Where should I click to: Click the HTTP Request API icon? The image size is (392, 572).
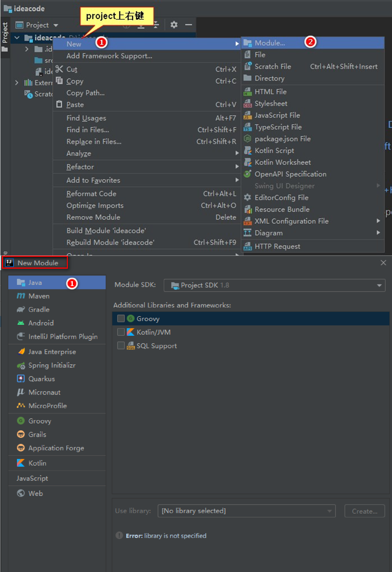247,246
